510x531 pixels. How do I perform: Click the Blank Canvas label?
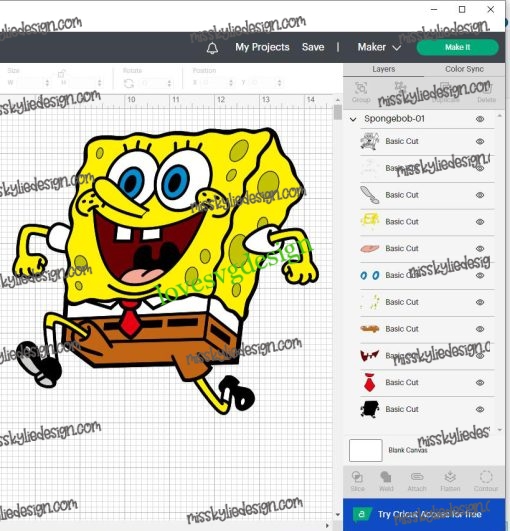coord(408,450)
